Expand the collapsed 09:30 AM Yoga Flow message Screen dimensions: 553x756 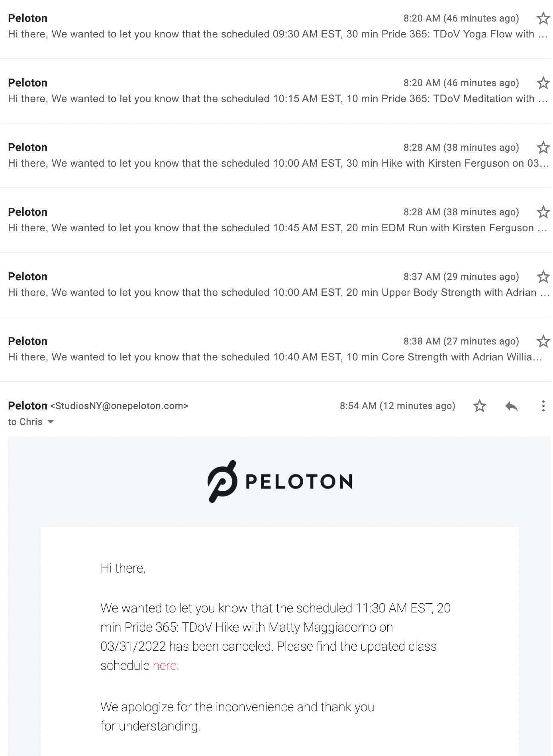(x=276, y=26)
